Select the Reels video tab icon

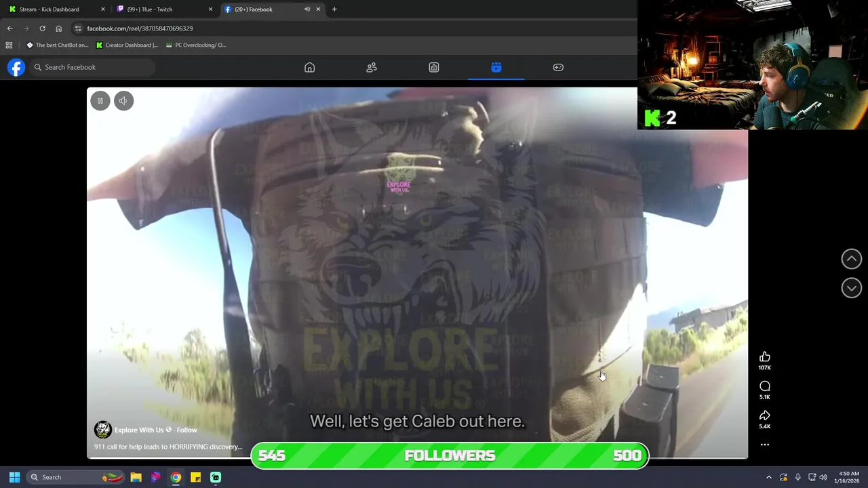pos(496,67)
